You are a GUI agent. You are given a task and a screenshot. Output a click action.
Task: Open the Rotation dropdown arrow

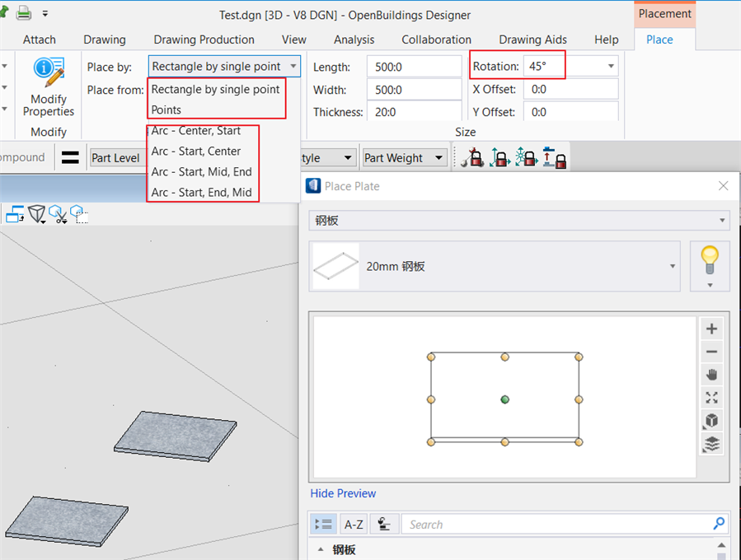[x=611, y=66]
